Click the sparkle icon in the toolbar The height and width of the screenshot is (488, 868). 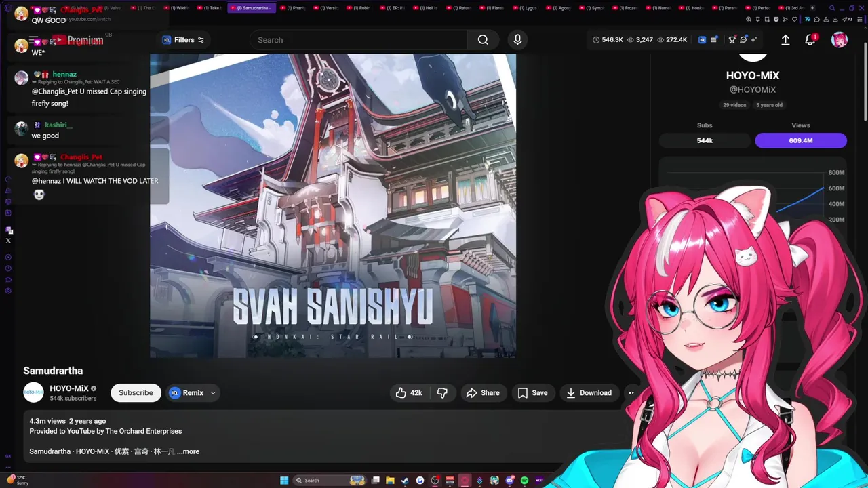click(x=754, y=40)
